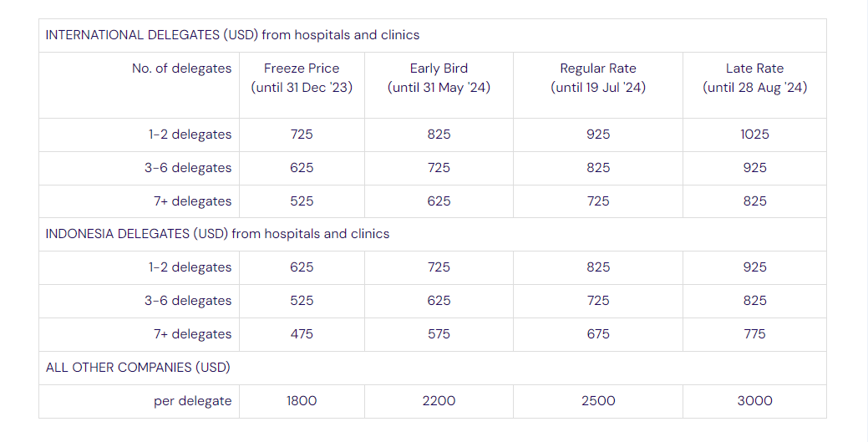Viewport: 868px width, 442px height.
Task: Select the 2200 early bird price
Action: coord(439,401)
